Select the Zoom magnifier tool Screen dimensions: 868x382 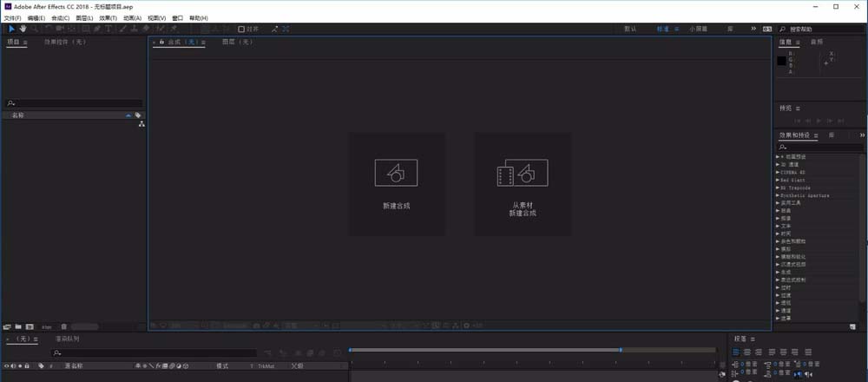35,29
